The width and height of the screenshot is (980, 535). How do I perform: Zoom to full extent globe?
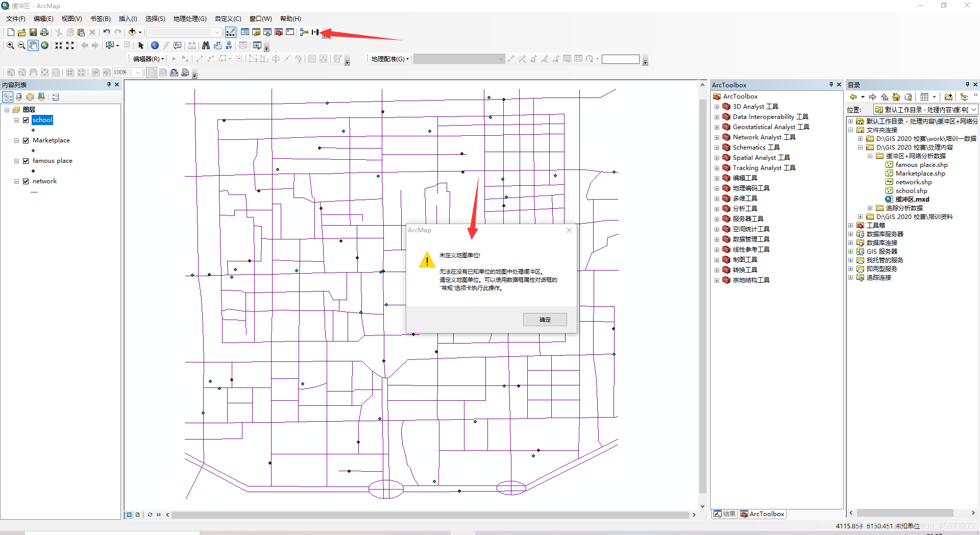coord(45,45)
